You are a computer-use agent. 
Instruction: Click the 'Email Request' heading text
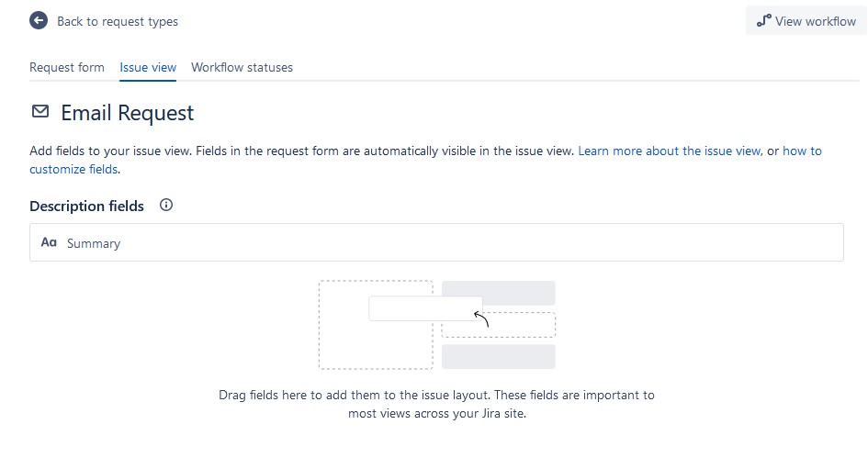(128, 113)
